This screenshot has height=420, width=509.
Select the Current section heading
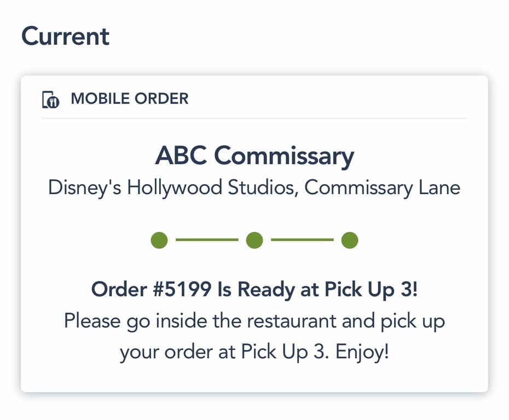click(65, 37)
